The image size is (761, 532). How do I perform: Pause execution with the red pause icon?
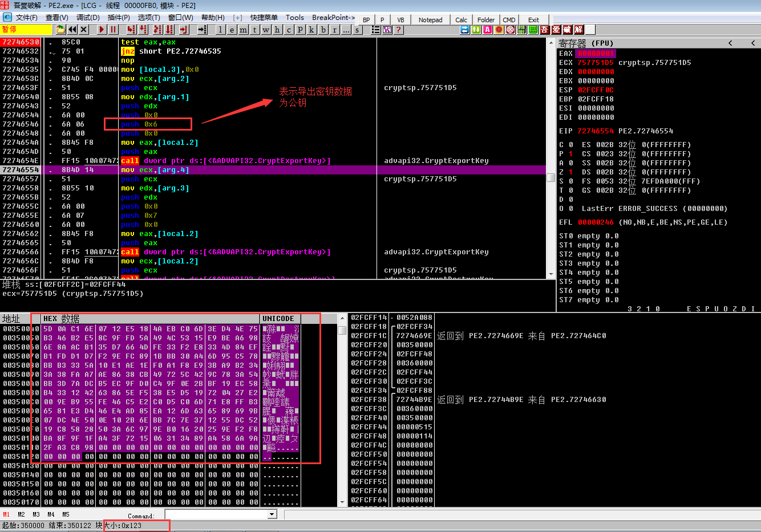(113, 30)
